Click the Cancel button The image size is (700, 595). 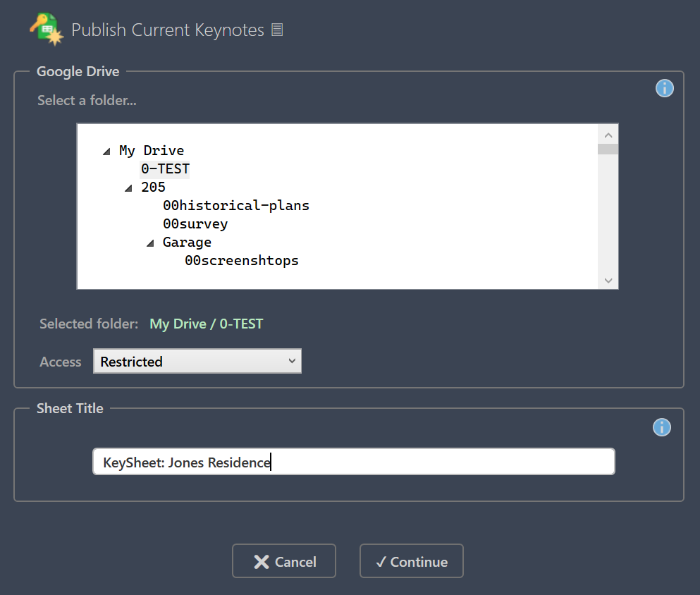pyautogui.click(x=283, y=561)
